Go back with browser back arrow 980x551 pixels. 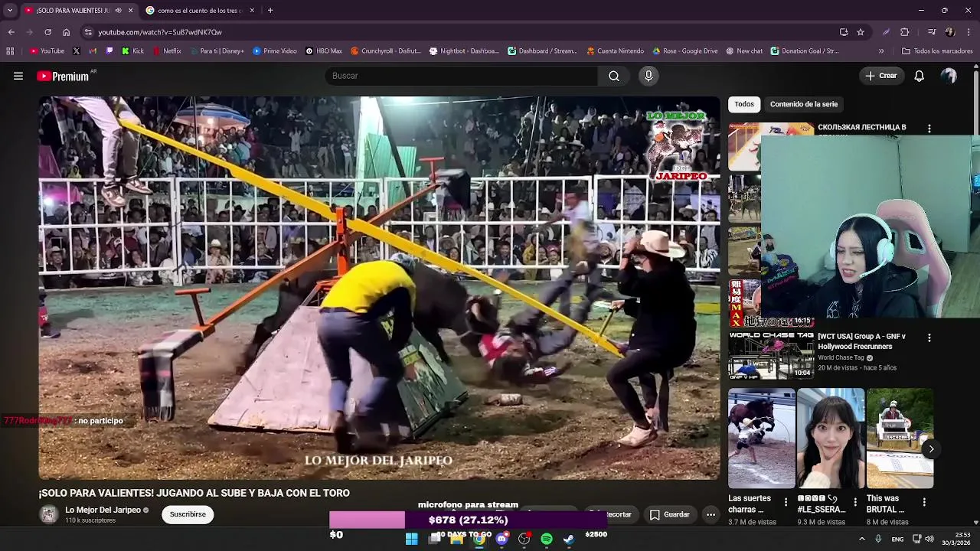[x=11, y=32]
